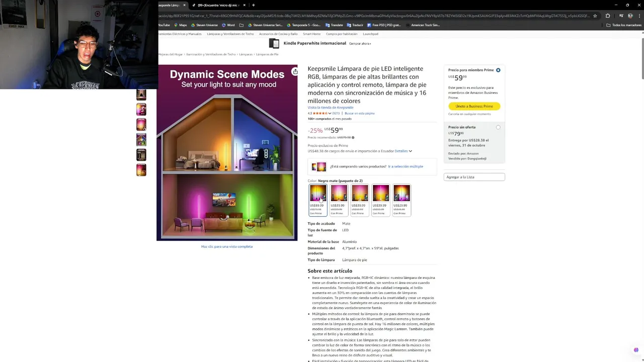This screenshot has height=362, width=644.
Task: Open the Chrome profile avatar
Action: (630, 16)
